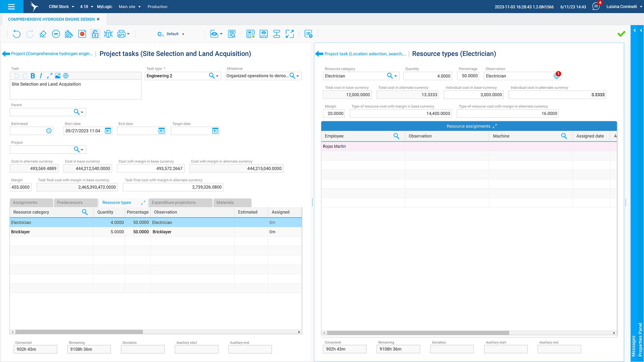Switch to the Predecessors tab
644x362 pixels.
tap(70, 202)
